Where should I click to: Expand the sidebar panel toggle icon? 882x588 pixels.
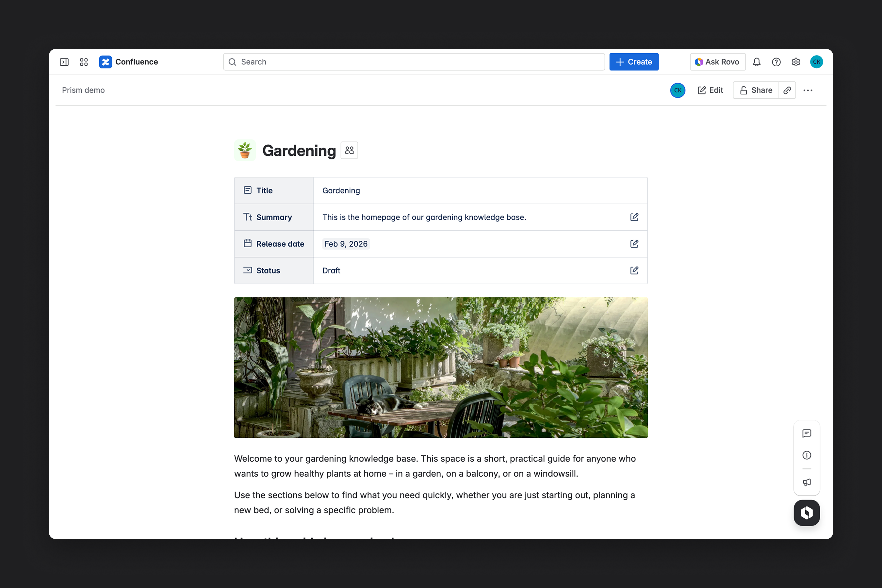[x=64, y=62]
